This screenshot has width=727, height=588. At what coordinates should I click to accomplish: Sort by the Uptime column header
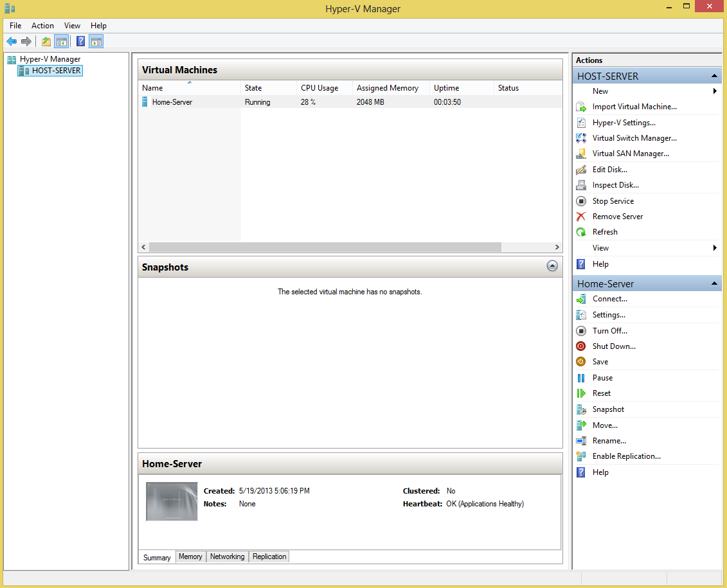[x=462, y=88]
